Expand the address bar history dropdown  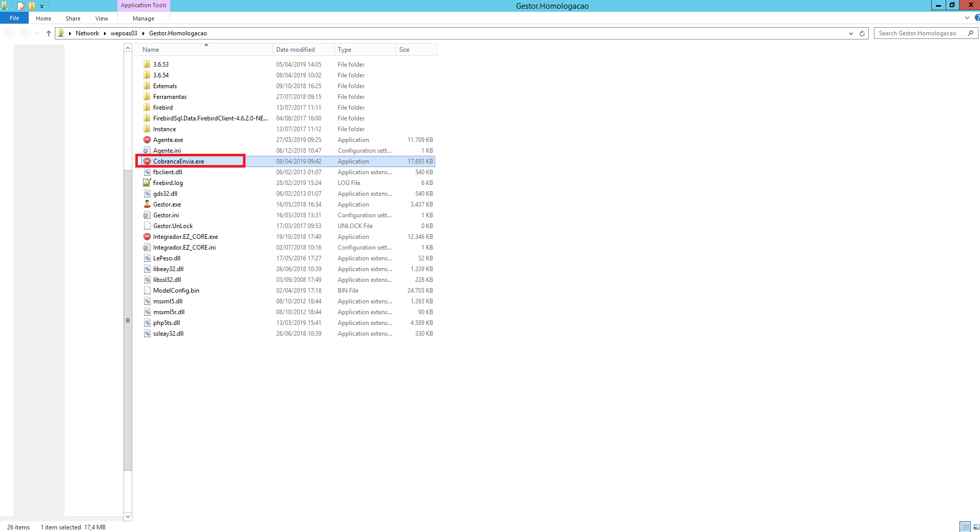point(851,33)
